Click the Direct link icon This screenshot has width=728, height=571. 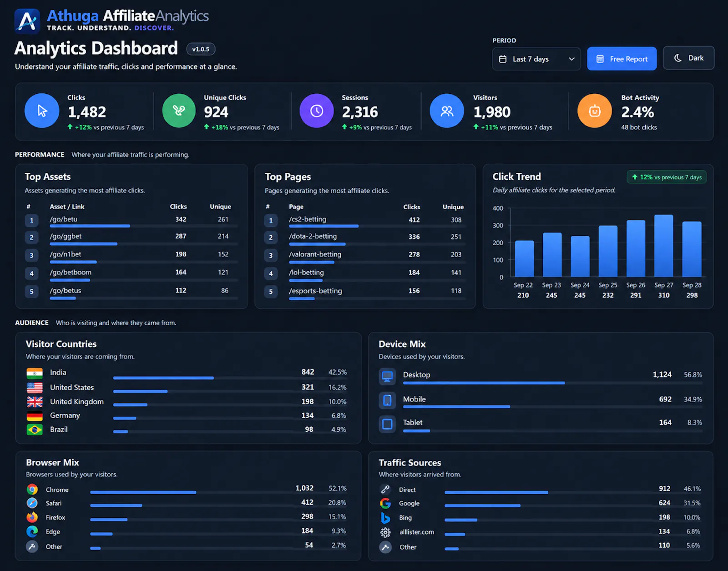385,490
